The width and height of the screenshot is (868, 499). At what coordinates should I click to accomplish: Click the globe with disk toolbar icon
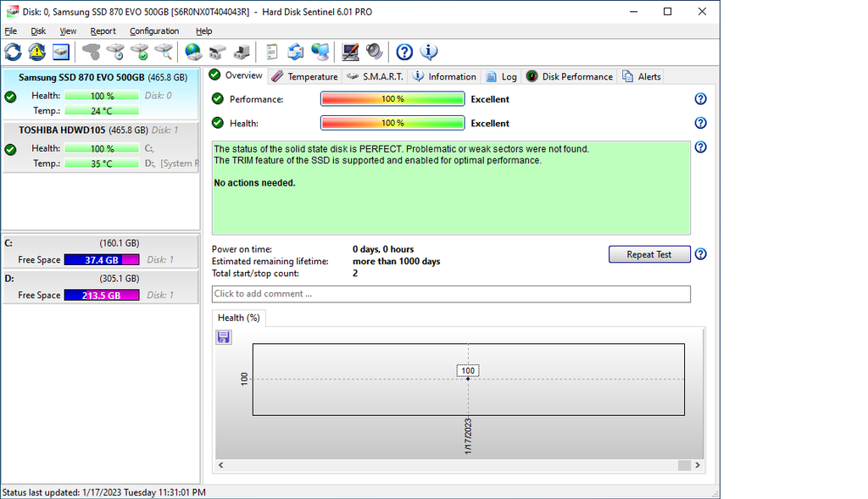[194, 53]
